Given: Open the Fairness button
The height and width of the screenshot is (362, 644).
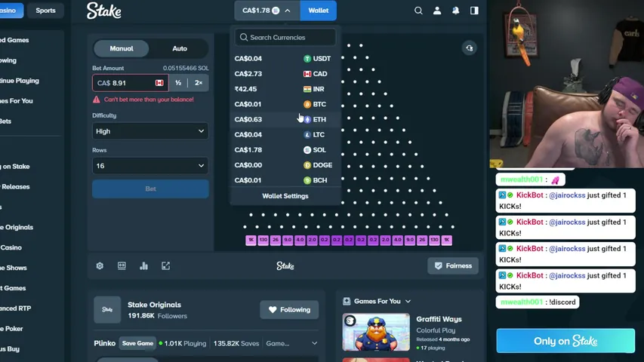Looking at the screenshot, I should 452,266.
